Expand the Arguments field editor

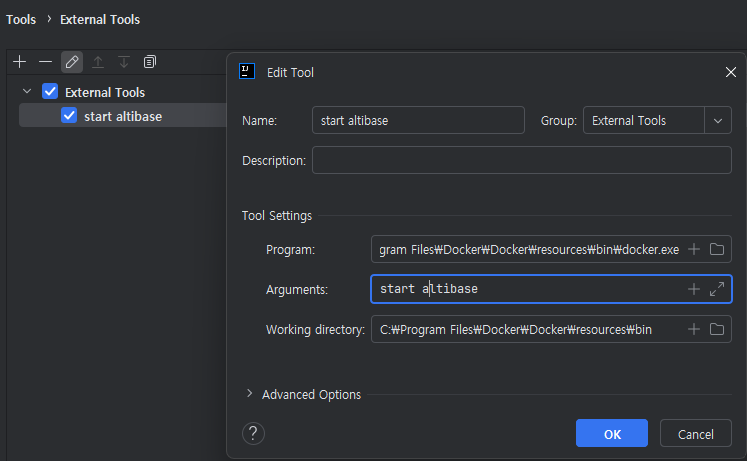717,289
